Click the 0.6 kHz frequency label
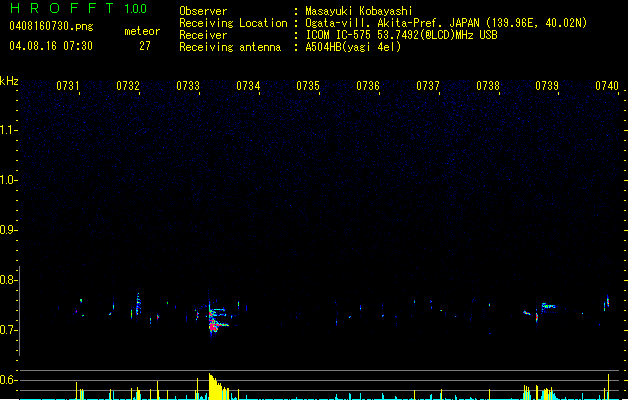 tap(7, 380)
